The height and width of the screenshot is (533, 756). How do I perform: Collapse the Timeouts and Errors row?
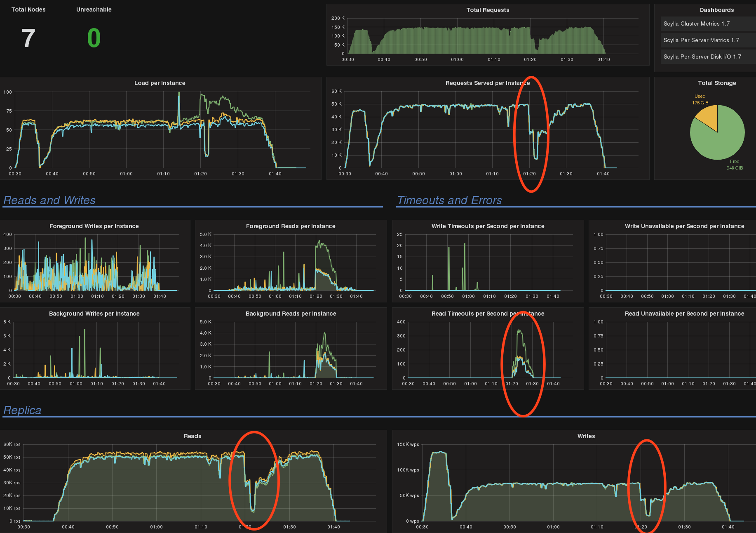449,200
